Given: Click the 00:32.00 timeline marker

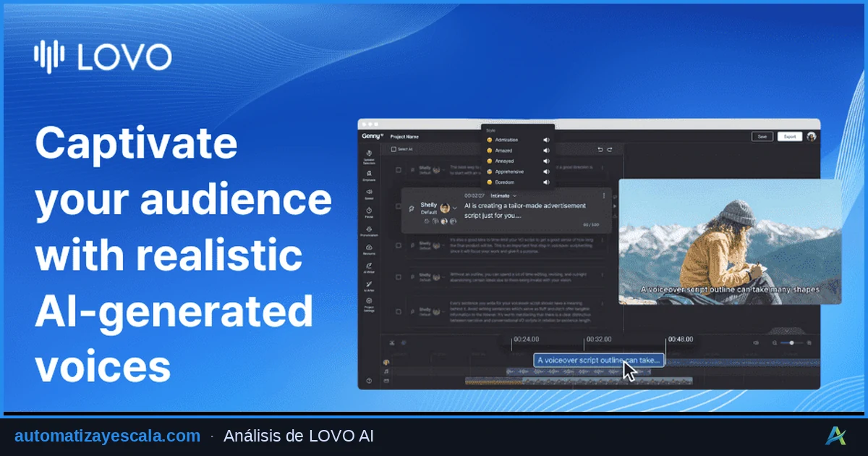Looking at the screenshot, I should click(600, 339).
